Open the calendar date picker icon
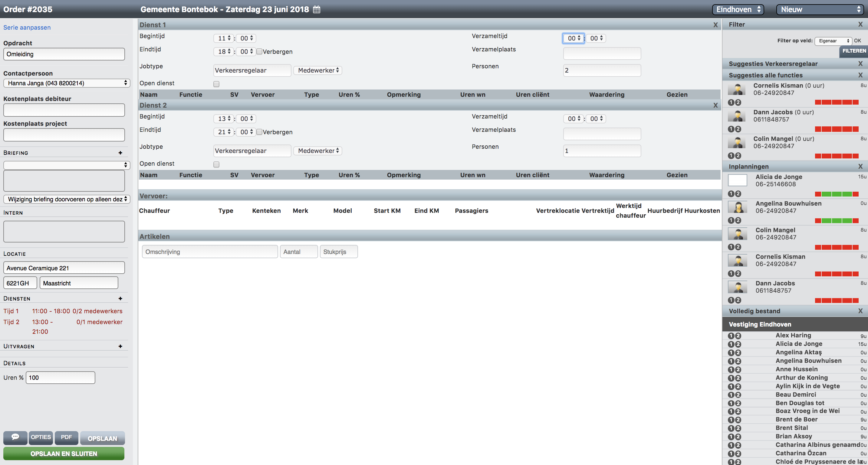 click(316, 9)
